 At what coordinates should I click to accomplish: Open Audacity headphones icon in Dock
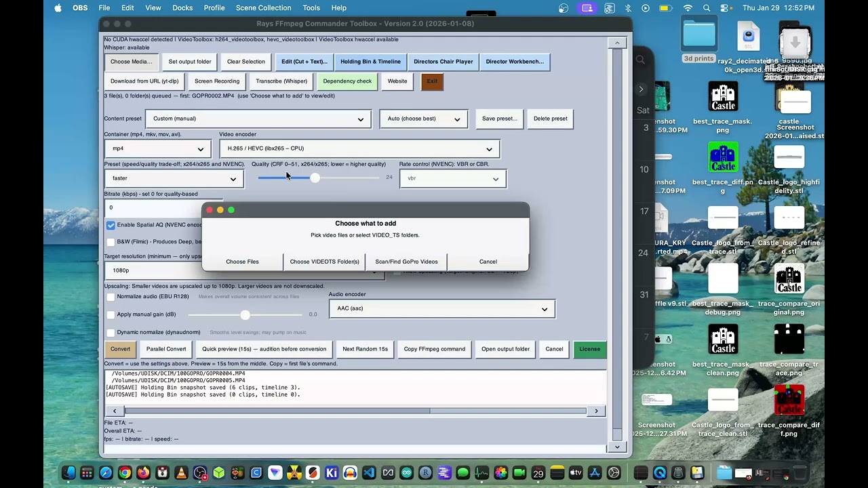350,472
